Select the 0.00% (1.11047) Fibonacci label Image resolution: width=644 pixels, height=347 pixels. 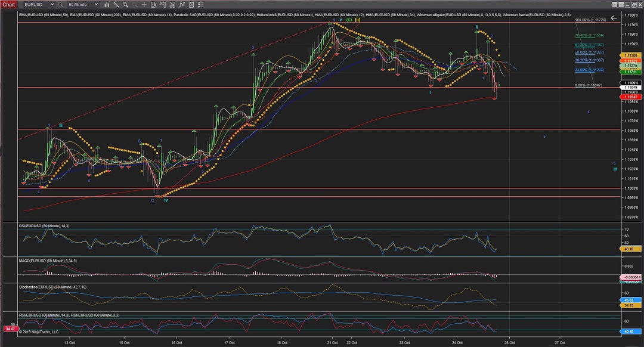(589, 85)
